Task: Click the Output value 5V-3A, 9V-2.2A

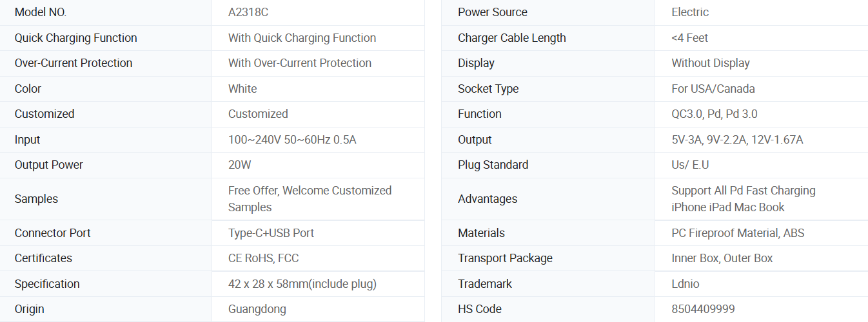Action: [737, 140]
